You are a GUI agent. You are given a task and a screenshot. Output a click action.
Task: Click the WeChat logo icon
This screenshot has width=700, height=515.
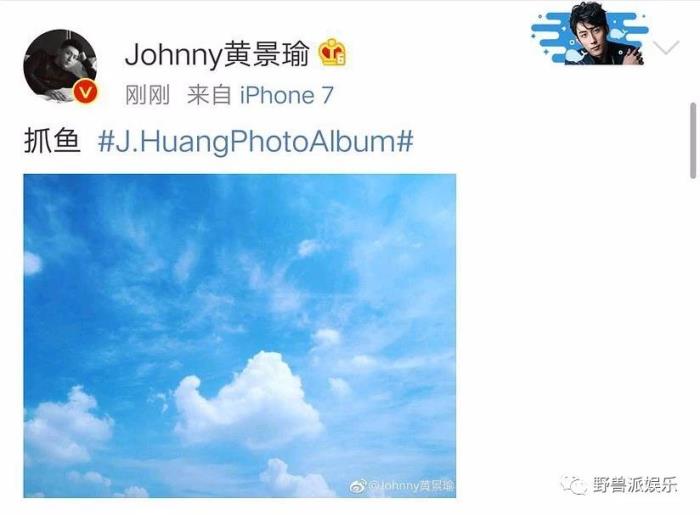(574, 485)
